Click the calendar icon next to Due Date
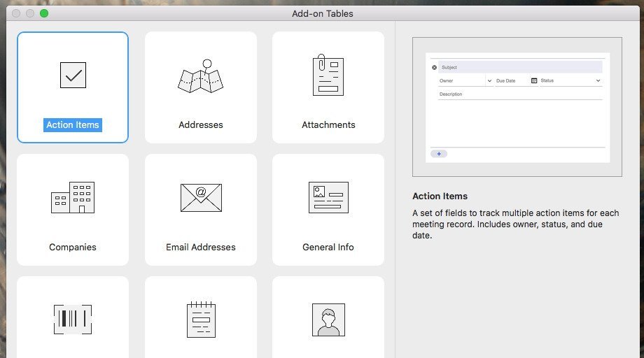Screen dimensions: 644x358 (534, 81)
